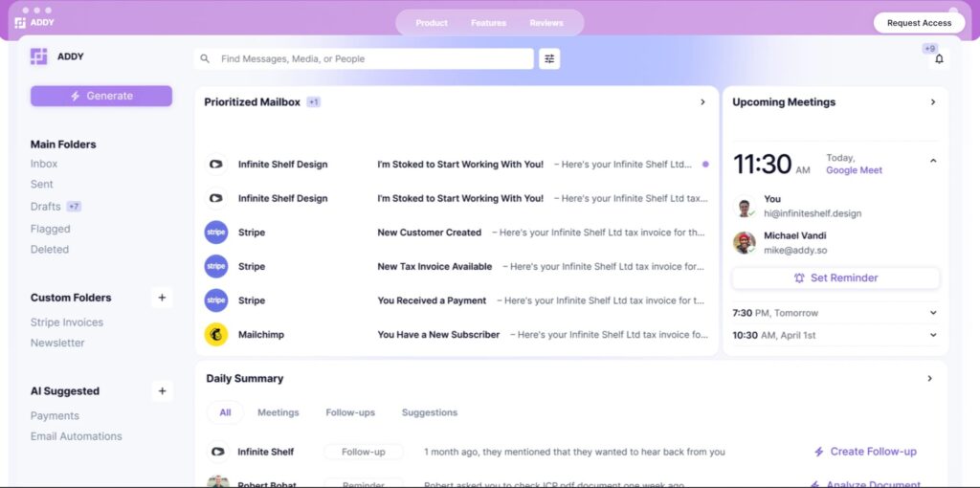The image size is (980, 488).
Task: Click plus icon beside AI Suggested
Action: (x=162, y=391)
